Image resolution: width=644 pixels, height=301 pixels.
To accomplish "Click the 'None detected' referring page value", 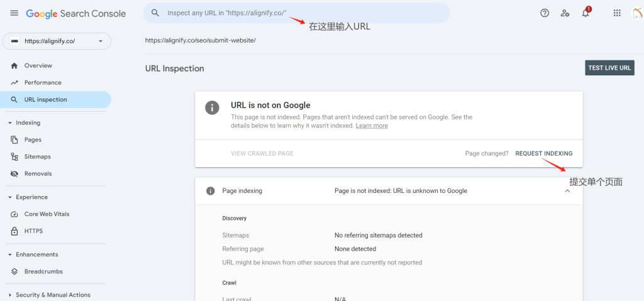I will 355,249.
